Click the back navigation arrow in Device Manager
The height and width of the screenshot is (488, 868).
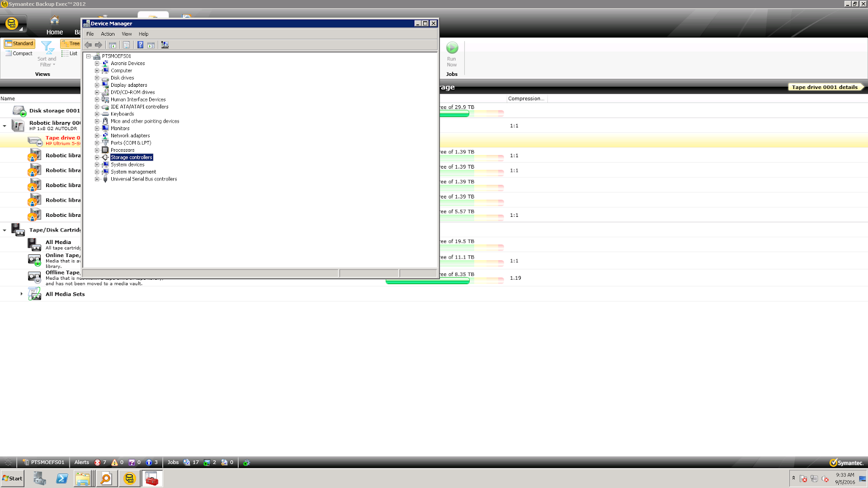click(x=88, y=44)
